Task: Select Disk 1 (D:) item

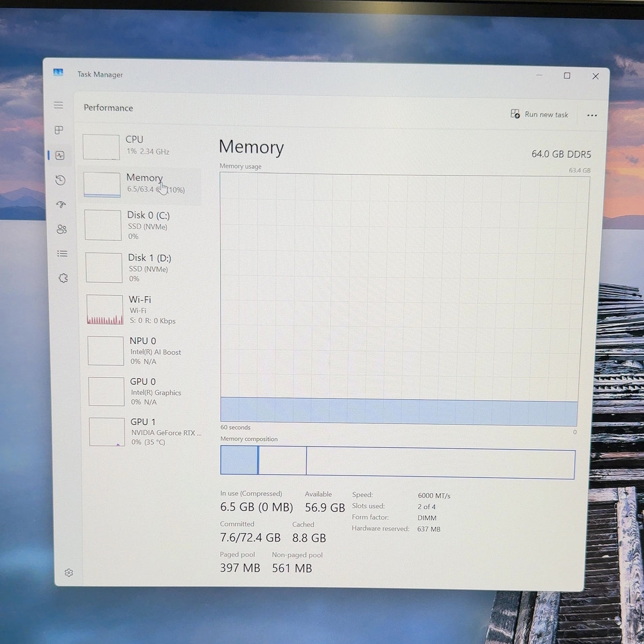Action: click(x=143, y=268)
